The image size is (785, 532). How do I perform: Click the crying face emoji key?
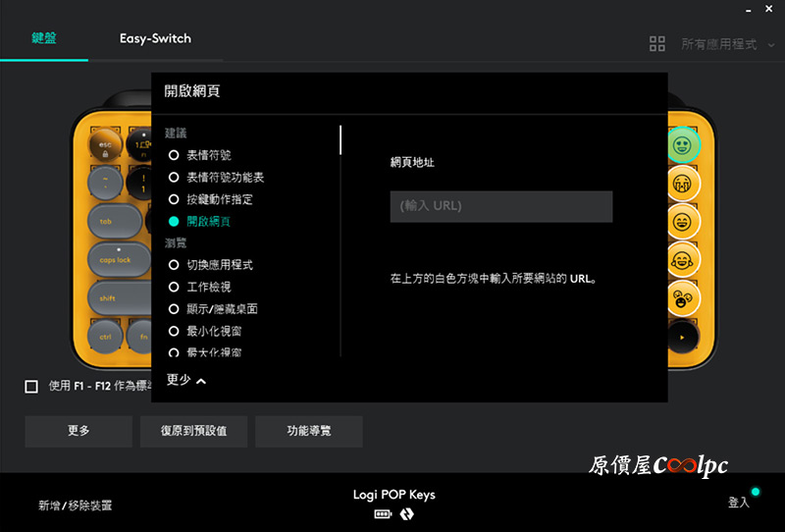pyautogui.click(x=683, y=184)
